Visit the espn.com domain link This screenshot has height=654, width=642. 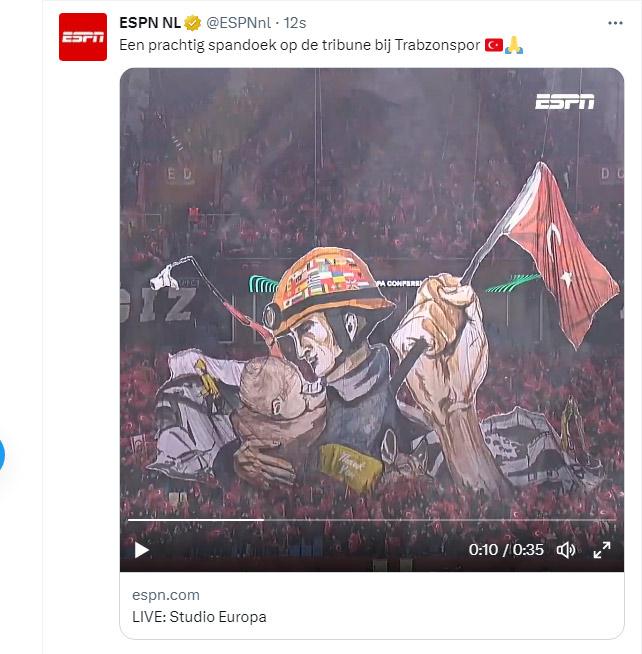166,595
